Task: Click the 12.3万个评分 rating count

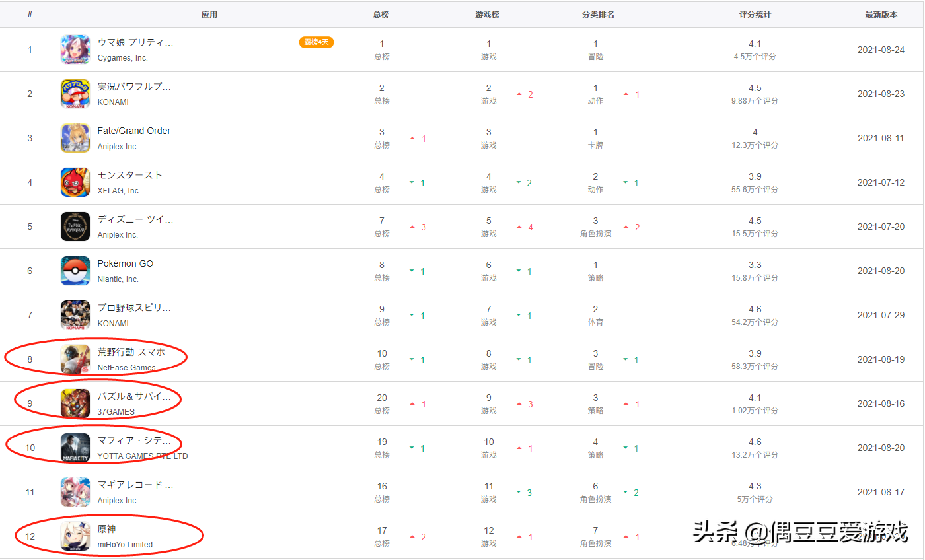Action: point(755,145)
